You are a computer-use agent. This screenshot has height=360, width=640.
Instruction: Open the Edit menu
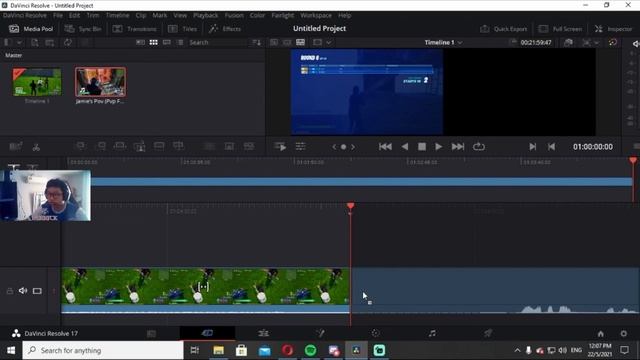74,15
